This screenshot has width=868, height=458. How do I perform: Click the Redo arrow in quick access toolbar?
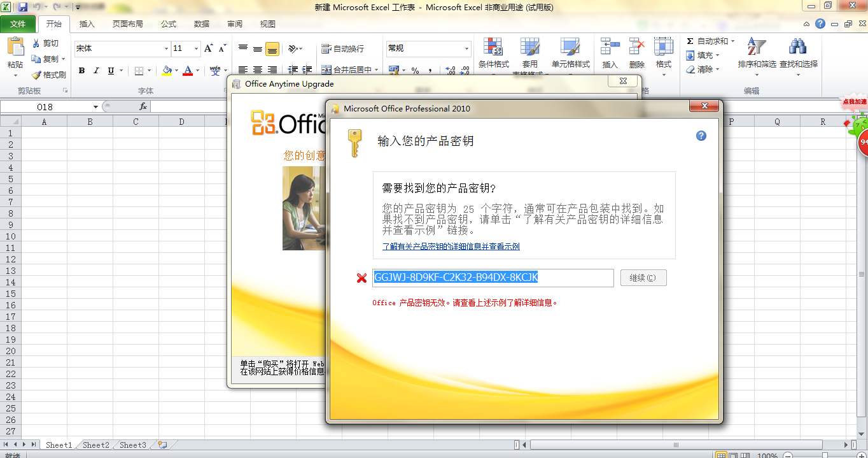click(58, 7)
